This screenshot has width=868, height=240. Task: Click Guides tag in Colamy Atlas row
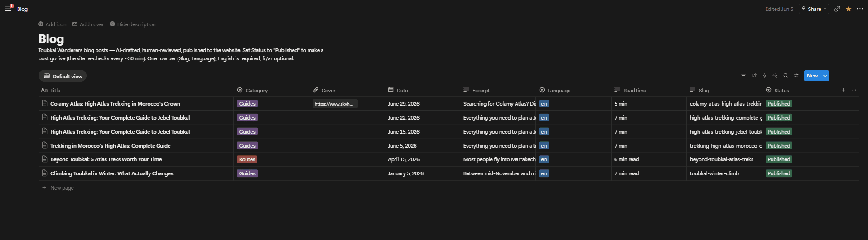[247, 104]
